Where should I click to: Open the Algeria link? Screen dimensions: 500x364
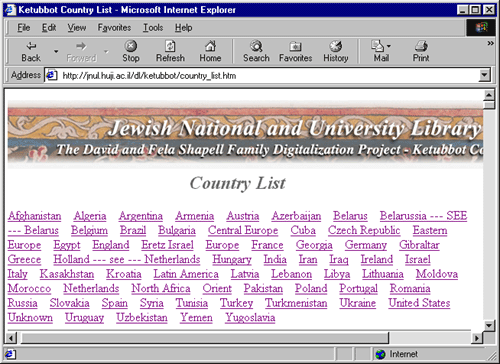tap(90, 216)
